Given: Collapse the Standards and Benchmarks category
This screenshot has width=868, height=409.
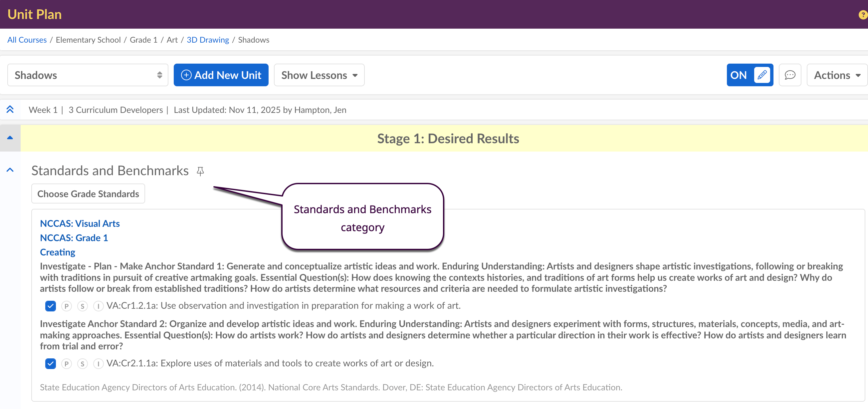Looking at the screenshot, I should pyautogui.click(x=10, y=170).
